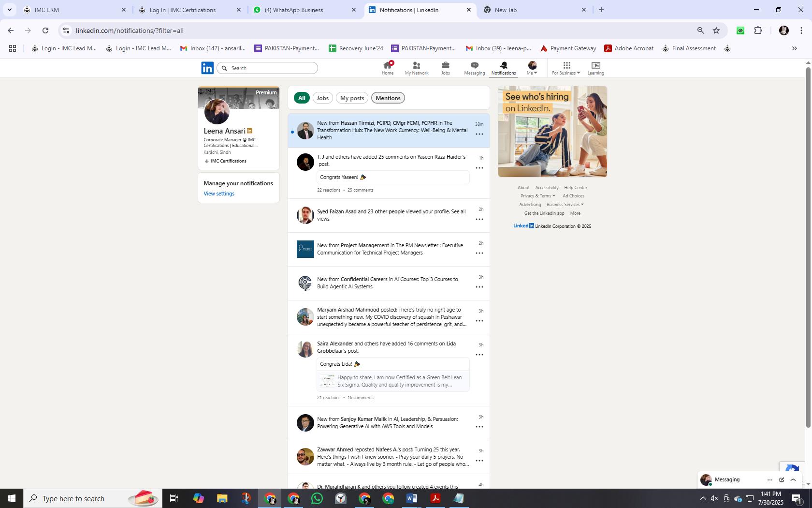Click the LinkedIn search field
This screenshot has width=812, height=508.
[x=267, y=68]
